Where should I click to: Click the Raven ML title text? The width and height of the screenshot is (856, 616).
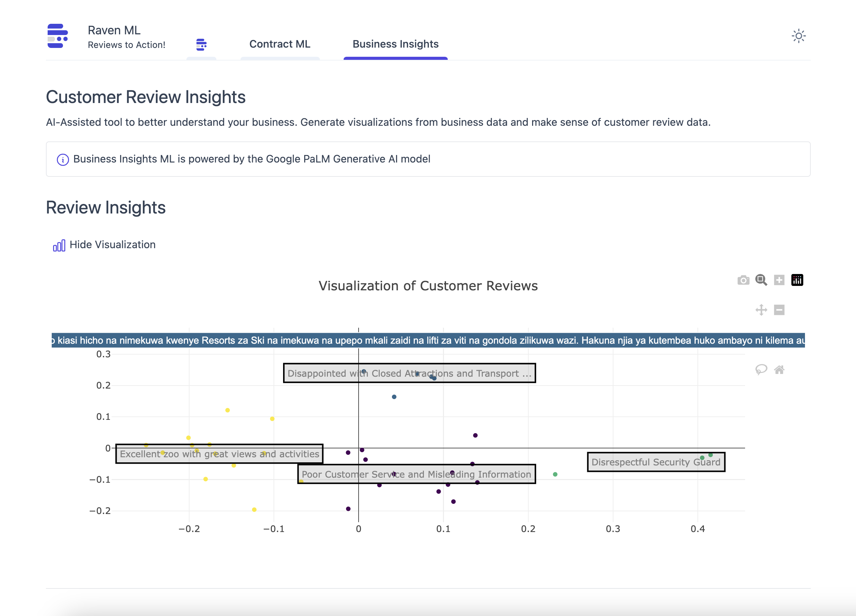point(114,30)
